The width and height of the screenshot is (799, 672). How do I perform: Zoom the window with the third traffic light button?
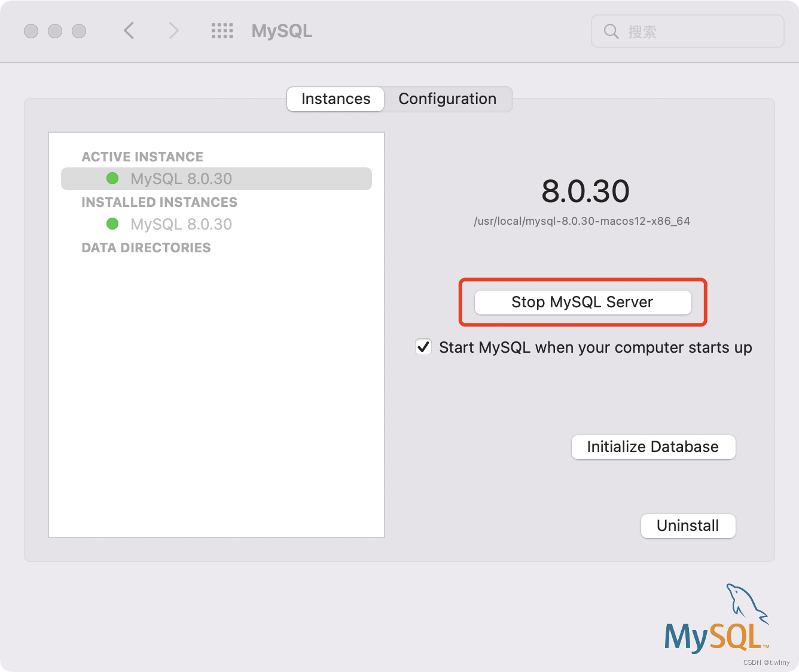point(79,31)
